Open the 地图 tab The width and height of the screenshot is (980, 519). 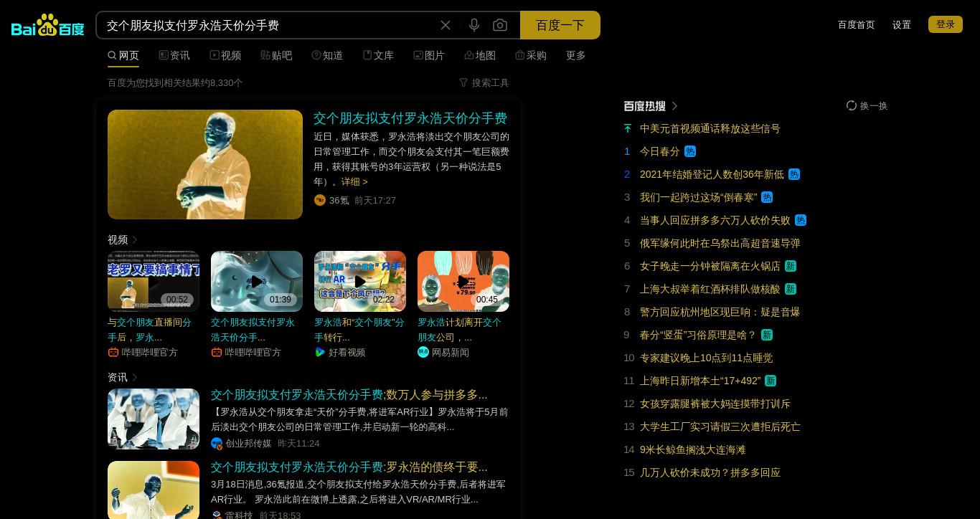pyautogui.click(x=480, y=55)
